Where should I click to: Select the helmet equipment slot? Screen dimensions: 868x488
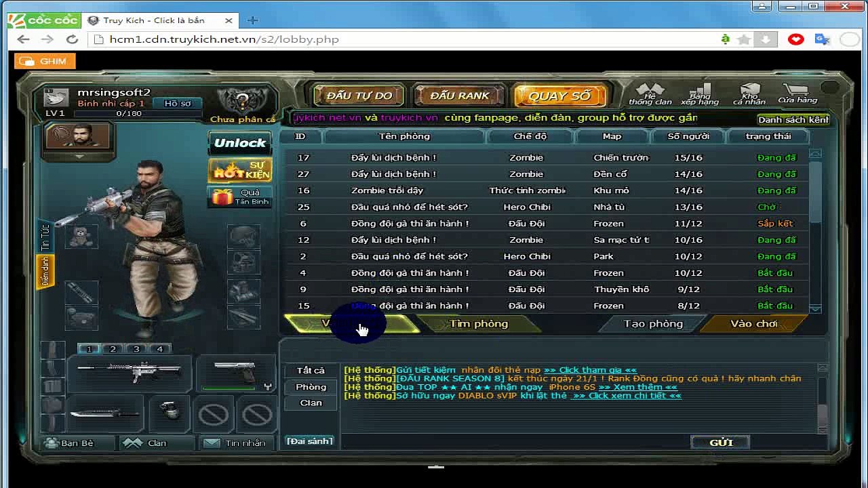tap(243, 237)
